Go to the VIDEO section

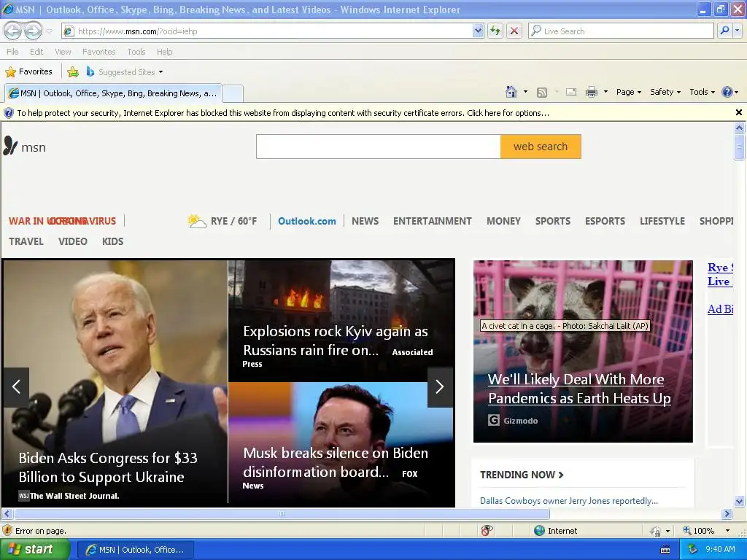(73, 241)
